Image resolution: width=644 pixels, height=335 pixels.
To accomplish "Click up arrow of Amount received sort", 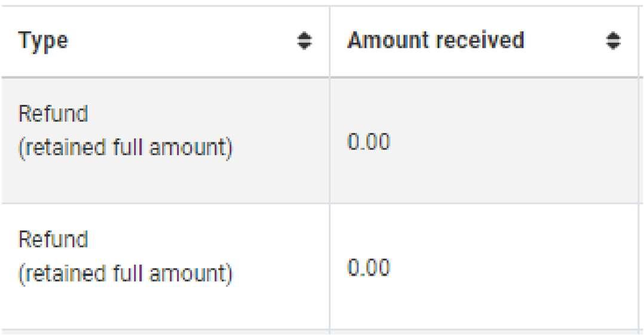I will (x=613, y=36).
